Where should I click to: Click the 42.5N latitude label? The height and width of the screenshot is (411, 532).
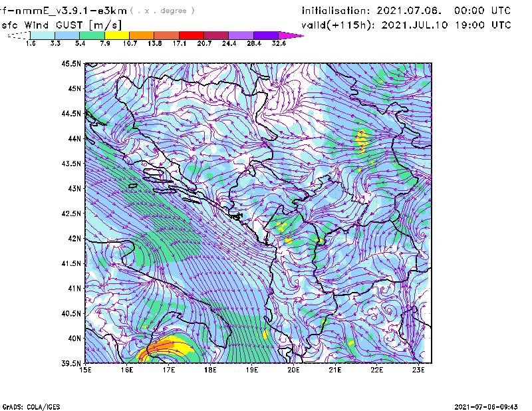click(71, 213)
